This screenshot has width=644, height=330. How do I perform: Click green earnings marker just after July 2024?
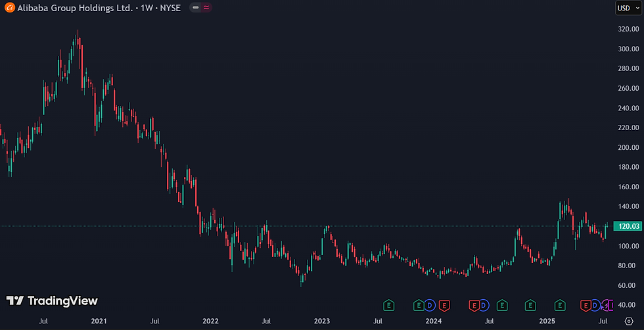501,305
